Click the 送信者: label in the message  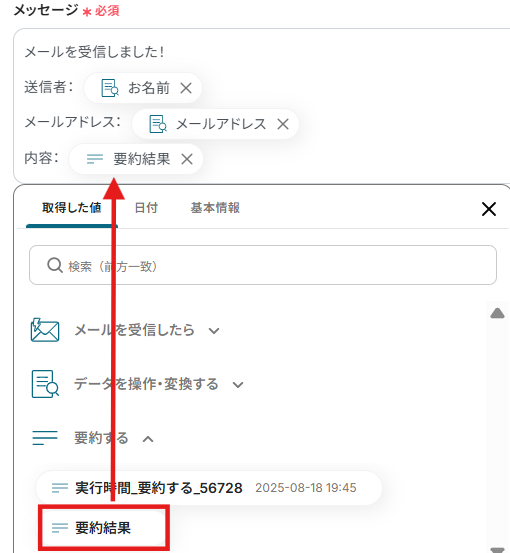[49, 87]
